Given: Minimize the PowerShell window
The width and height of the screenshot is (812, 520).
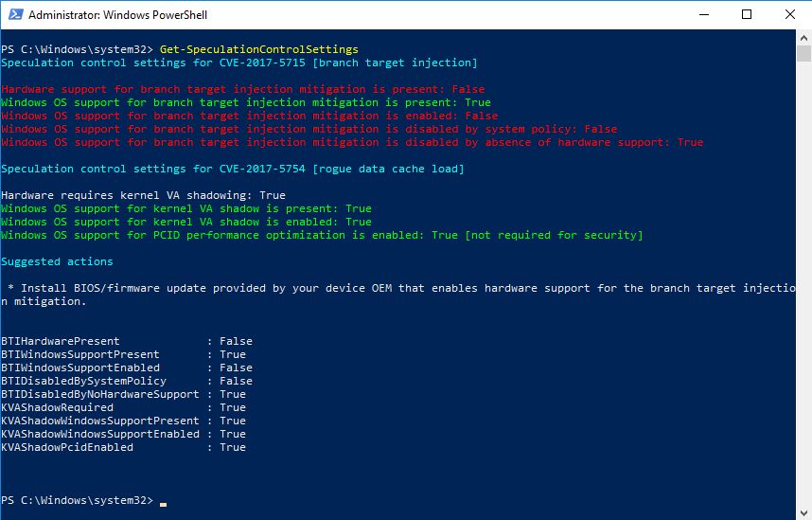Looking at the screenshot, I should coord(704,15).
